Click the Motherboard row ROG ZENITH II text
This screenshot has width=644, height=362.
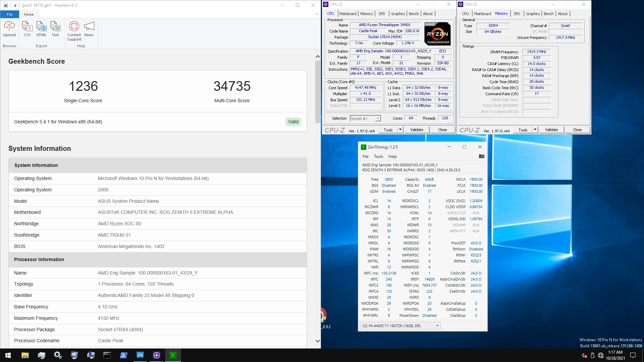pos(165,212)
